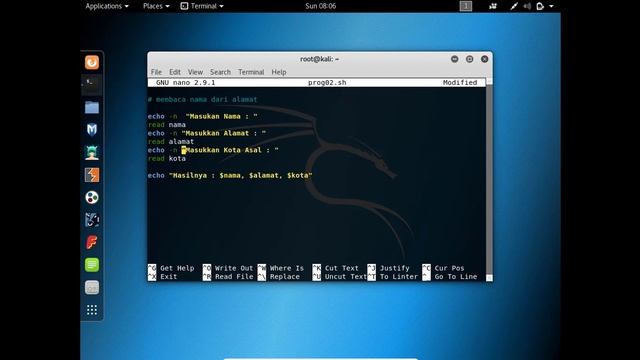Image resolution: width=640 pixels, height=360 pixels.
Task: Open the Edit menu in the terminal window
Action: tap(175, 72)
